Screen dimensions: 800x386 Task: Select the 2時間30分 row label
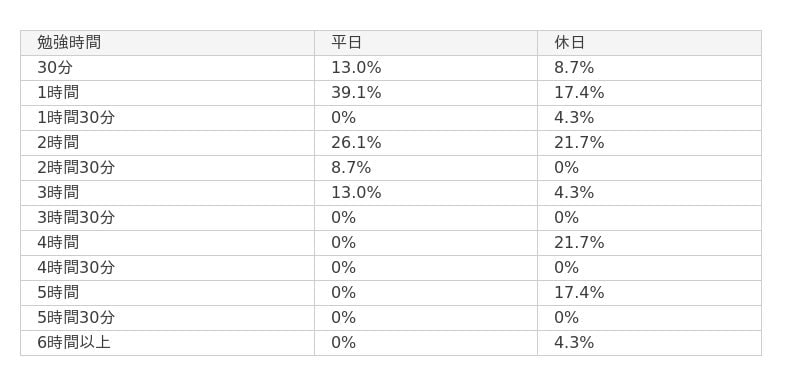coord(76,168)
